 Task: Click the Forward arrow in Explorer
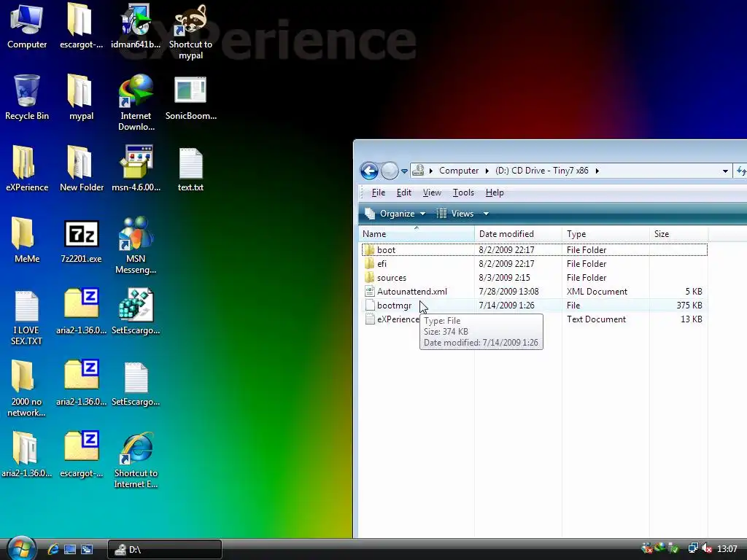coord(390,171)
